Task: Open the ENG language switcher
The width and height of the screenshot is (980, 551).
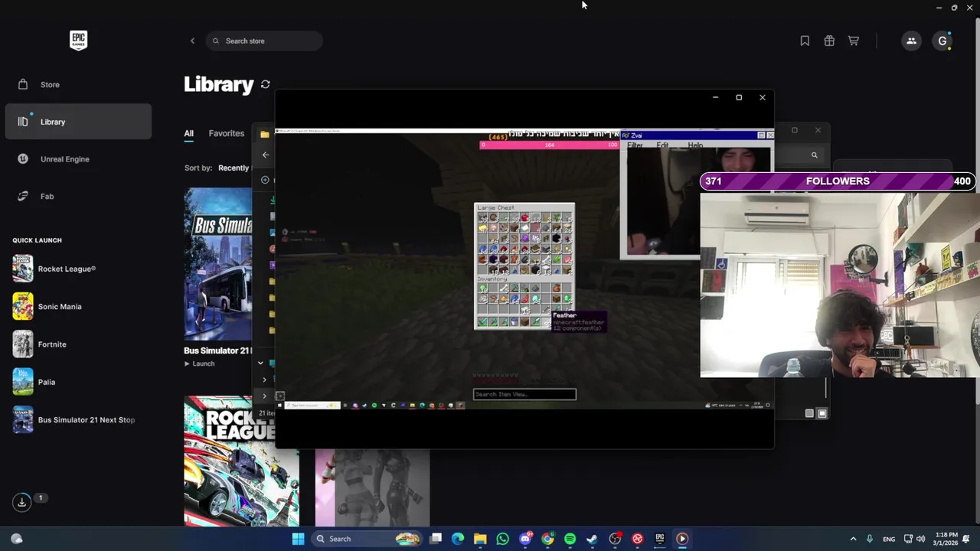Action: point(889,539)
